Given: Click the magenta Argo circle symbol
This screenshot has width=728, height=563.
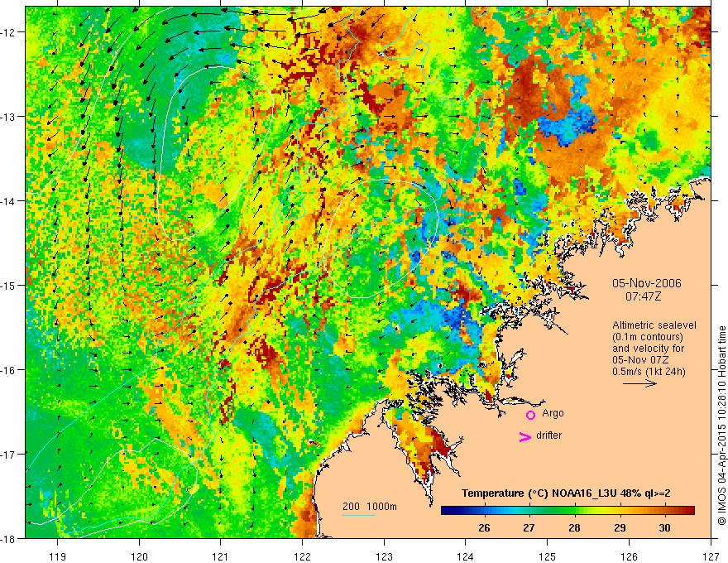Looking at the screenshot, I should (x=530, y=415).
